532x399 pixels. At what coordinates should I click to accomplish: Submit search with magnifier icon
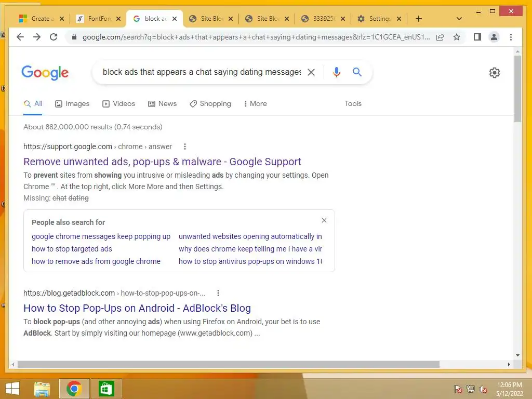[x=357, y=72]
